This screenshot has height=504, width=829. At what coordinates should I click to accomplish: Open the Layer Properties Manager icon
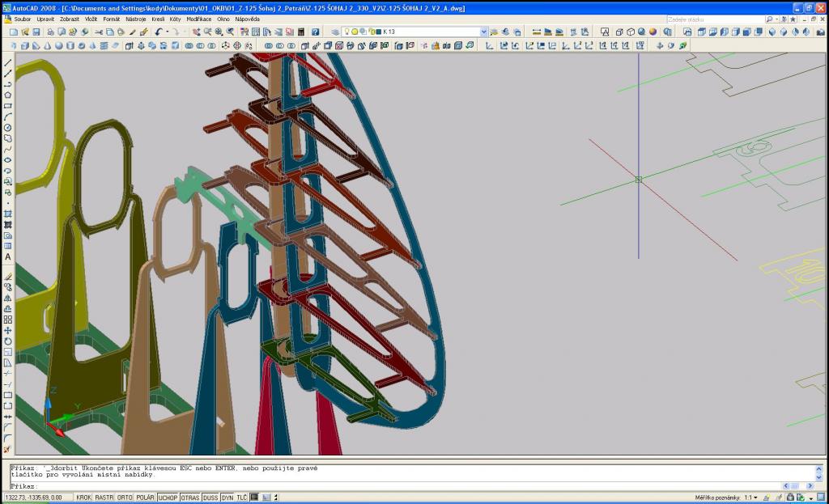tap(335, 32)
